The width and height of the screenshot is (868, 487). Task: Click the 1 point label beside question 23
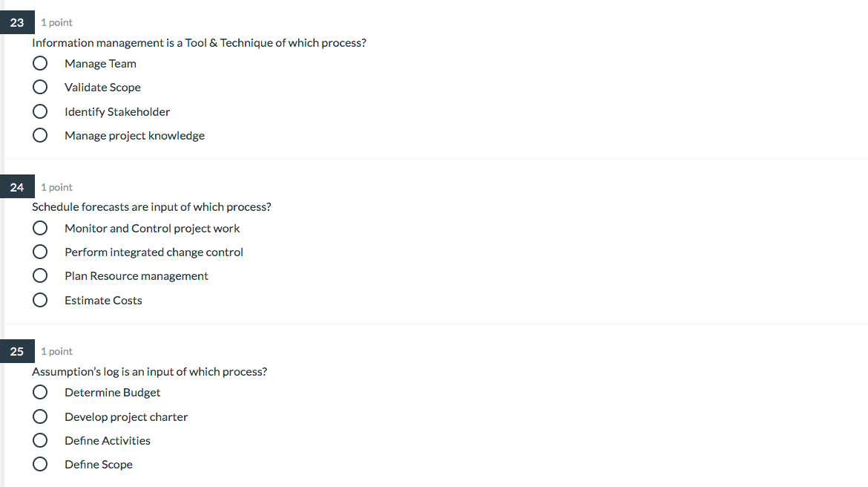(56, 22)
